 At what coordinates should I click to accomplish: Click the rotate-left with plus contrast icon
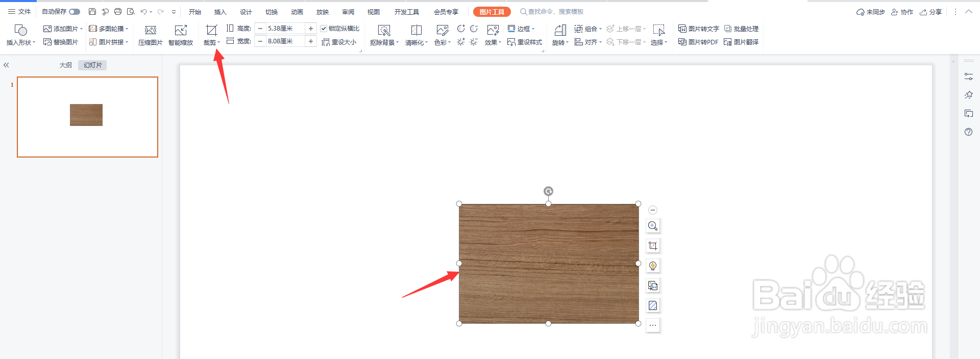461,29
